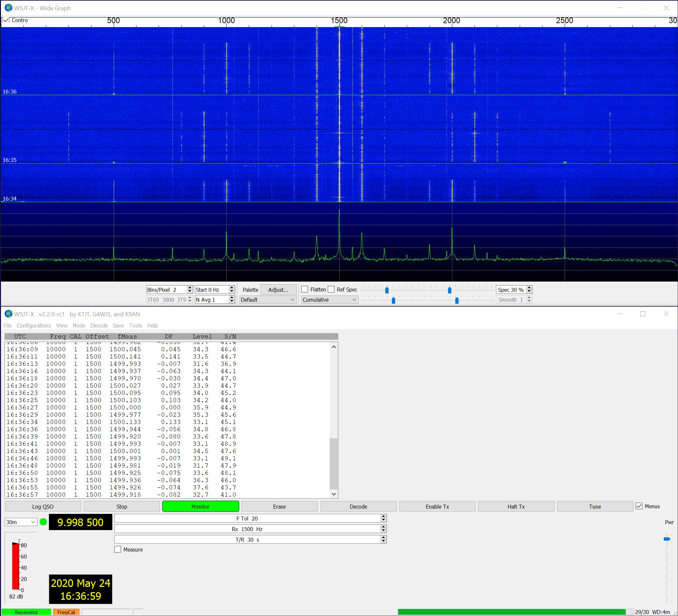The width and height of the screenshot is (678, 616).
Task: Open the 30m band selector
Action: click(x=20, y=522)
